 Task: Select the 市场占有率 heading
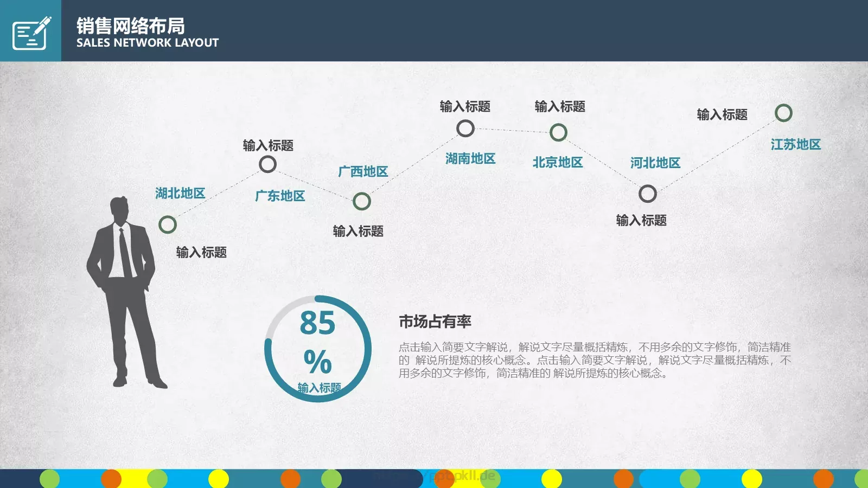click(x=435, y=322)
